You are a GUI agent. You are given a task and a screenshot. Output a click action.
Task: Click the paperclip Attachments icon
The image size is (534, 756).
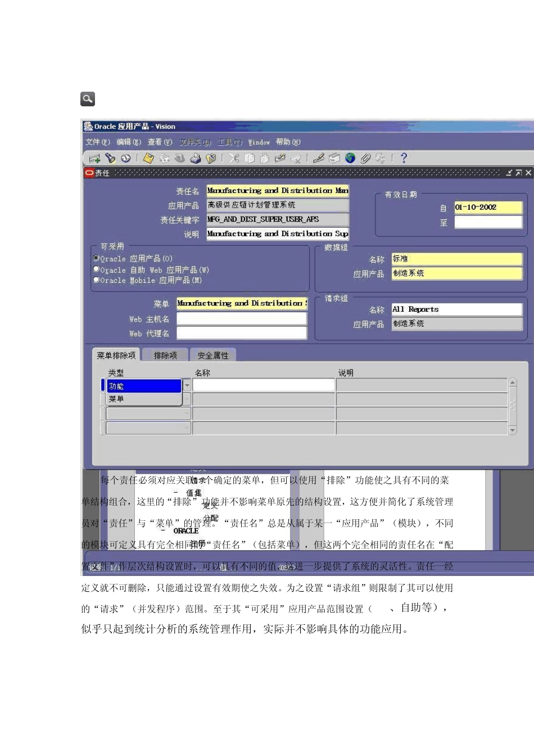pyautogui.click(x=365, y=159)
